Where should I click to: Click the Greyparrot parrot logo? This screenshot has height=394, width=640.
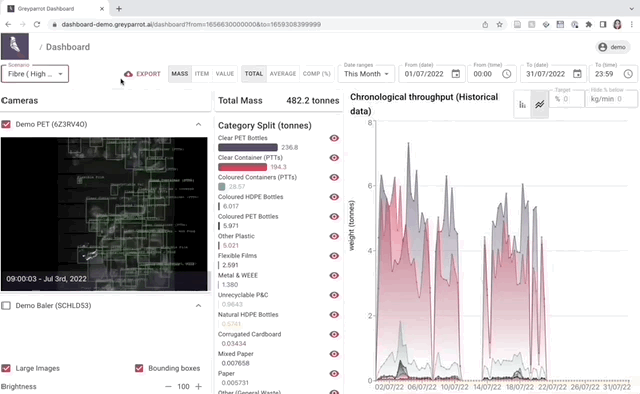[x=15, y=46]
